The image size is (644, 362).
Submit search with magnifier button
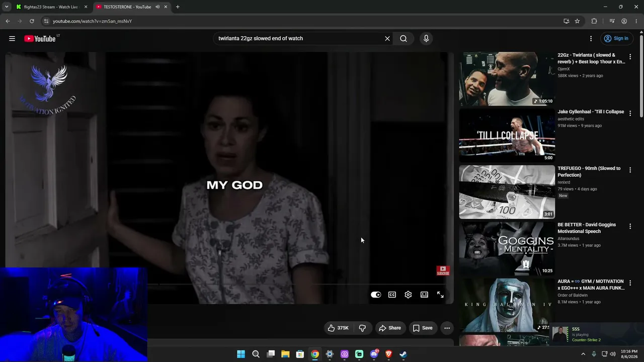(404, 39)
